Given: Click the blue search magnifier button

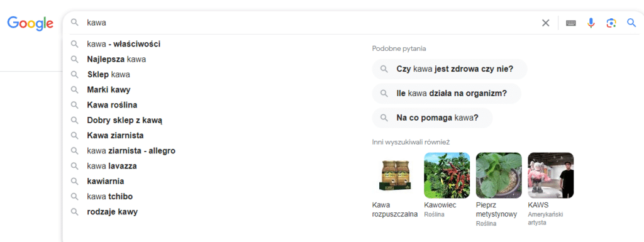Looking at the screenshot, I should click(x=631, y=23).
